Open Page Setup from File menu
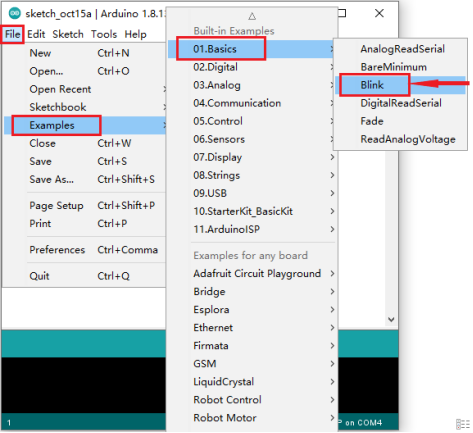 pos(85,205)
